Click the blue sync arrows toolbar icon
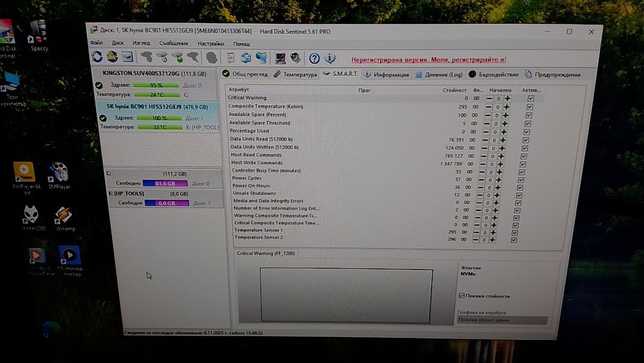The width and height of the screenshot is (644, 363). coord(245,58)
